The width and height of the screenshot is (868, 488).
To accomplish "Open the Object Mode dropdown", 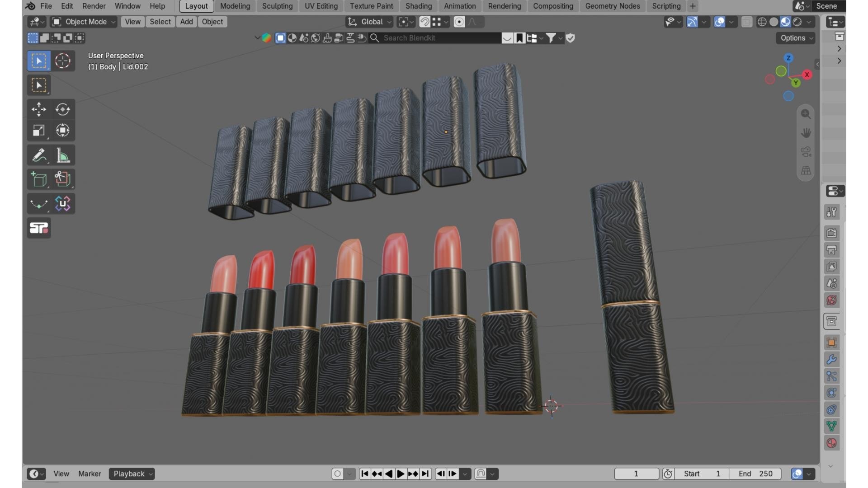I will click(x=84, y=22).
